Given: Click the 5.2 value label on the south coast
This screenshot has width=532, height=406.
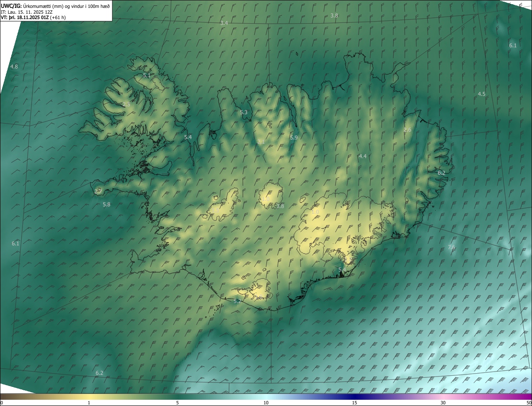Looking at the screenshot, I should click(x=237, y=301).
